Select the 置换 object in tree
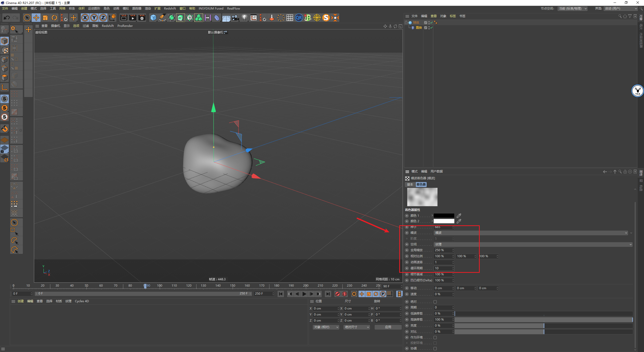This screenshot has width=644, height=352. pos(419,28)
